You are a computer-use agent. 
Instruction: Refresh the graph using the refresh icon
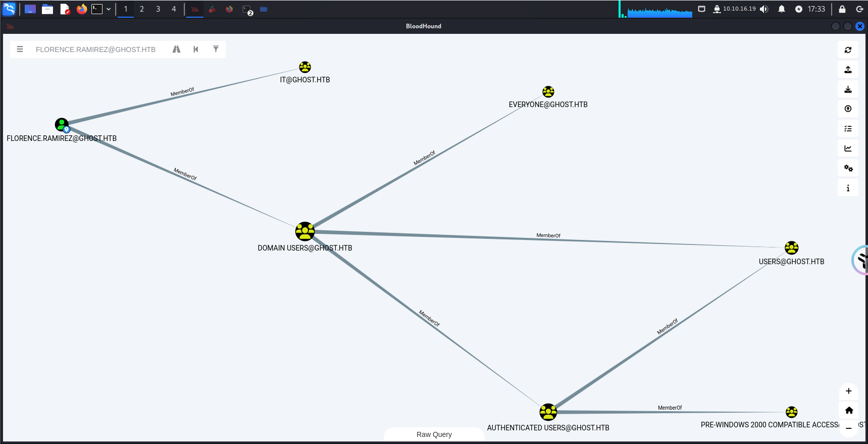(848, 50)
